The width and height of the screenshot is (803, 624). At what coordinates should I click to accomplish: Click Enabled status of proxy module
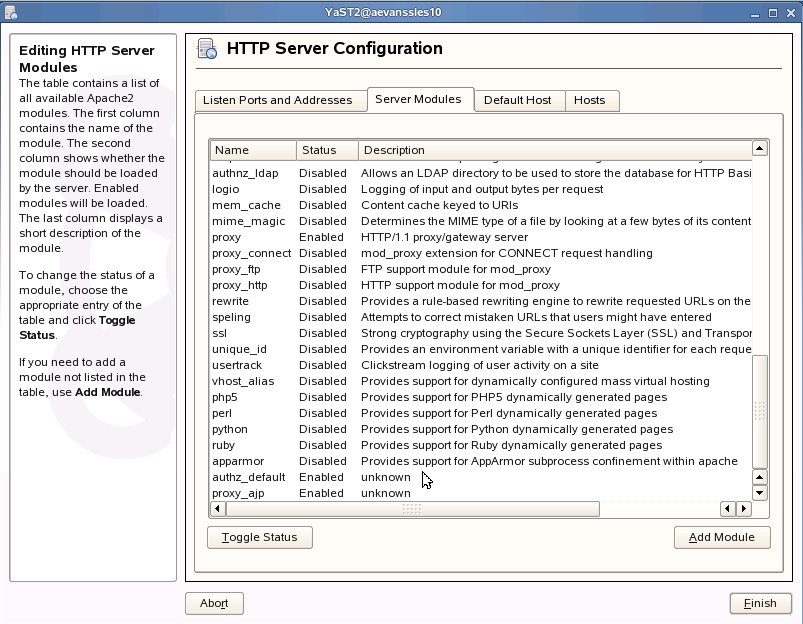click(x=321, y=237)
